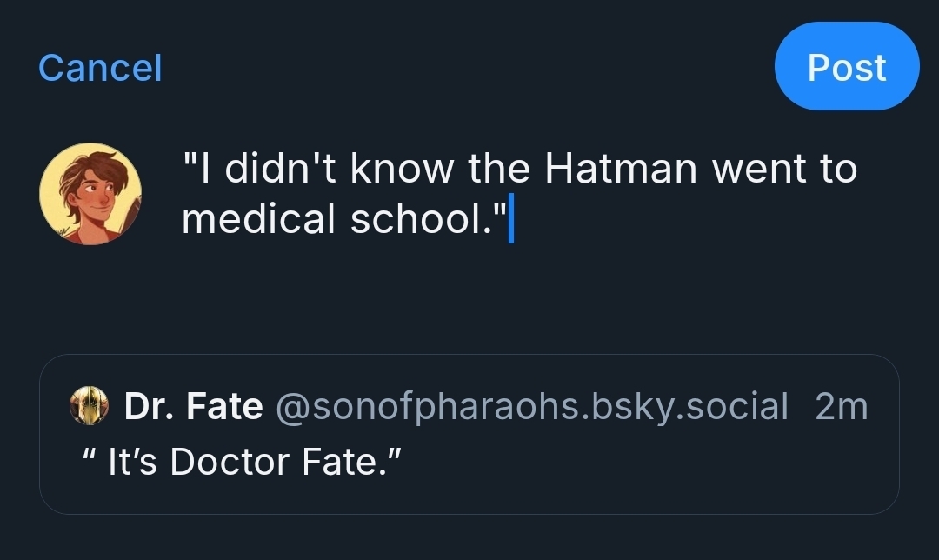
Task: Tap the word "the" in the draft
Action: [x=499, y=169]
